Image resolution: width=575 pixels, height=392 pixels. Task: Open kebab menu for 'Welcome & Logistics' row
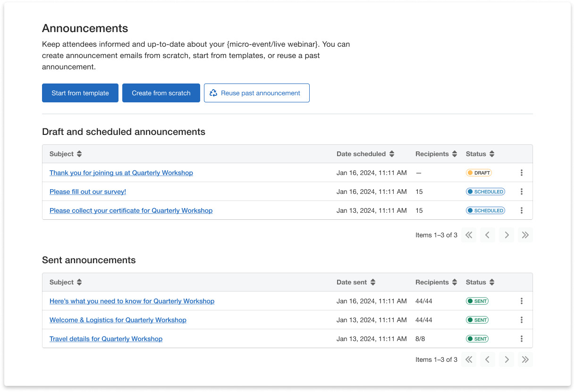[521, 320]
